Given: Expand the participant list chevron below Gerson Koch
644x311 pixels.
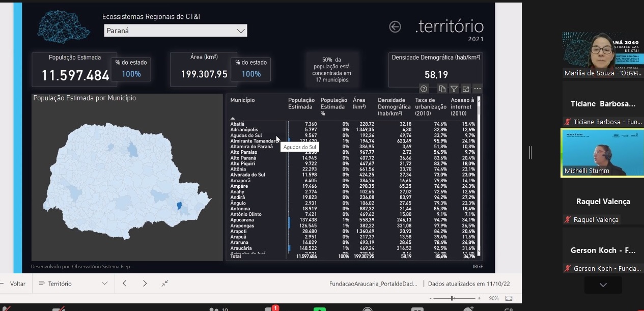Looking at the screenshot, I should [603, 285].
